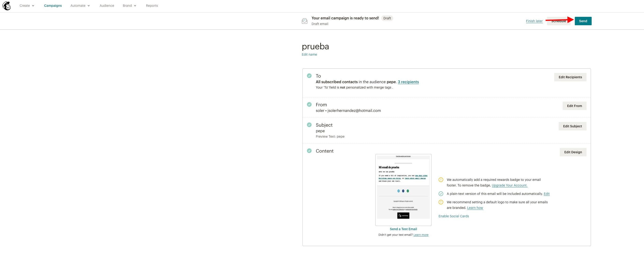
Task: Click the rewards badge warning icon
Action: click(441, 180)
